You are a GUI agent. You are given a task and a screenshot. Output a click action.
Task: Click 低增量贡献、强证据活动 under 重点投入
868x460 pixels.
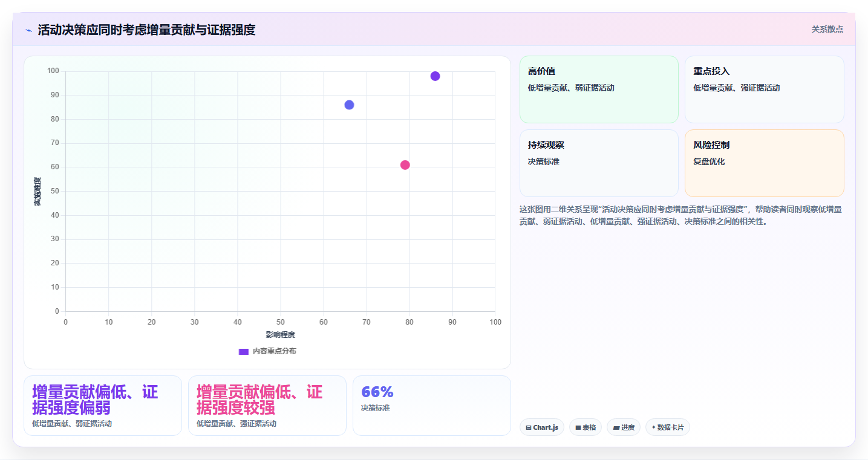pyautogui.click(x=737, y=88)
